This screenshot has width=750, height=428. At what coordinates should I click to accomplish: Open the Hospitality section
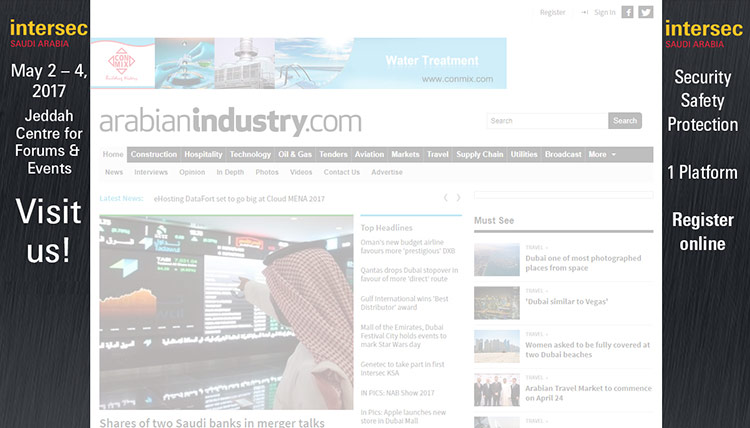click(203, 154)
